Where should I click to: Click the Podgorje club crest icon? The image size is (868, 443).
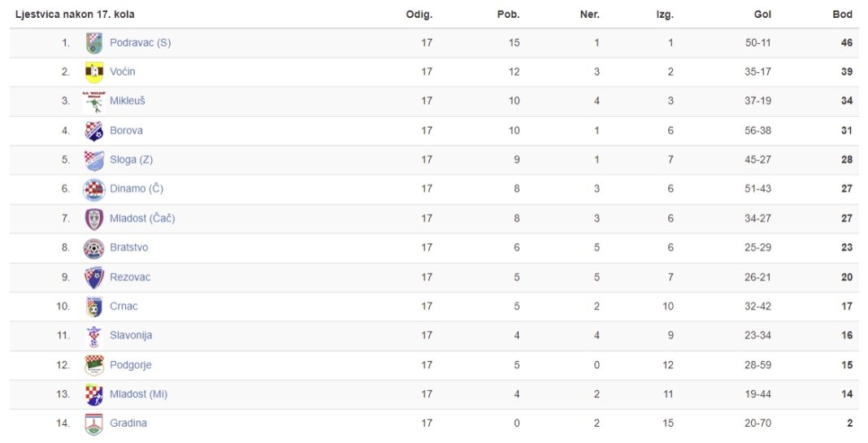(94, 366)
